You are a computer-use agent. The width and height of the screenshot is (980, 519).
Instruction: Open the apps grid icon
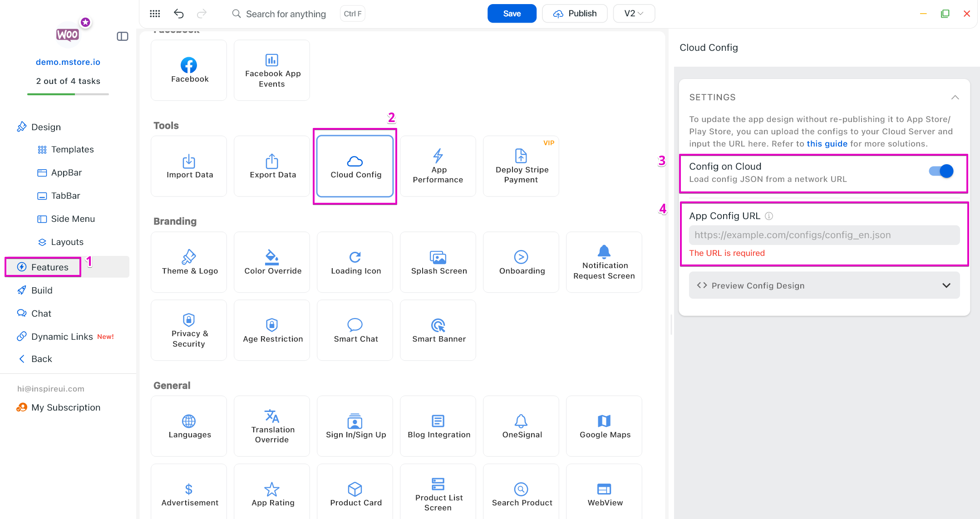(155, 14)
